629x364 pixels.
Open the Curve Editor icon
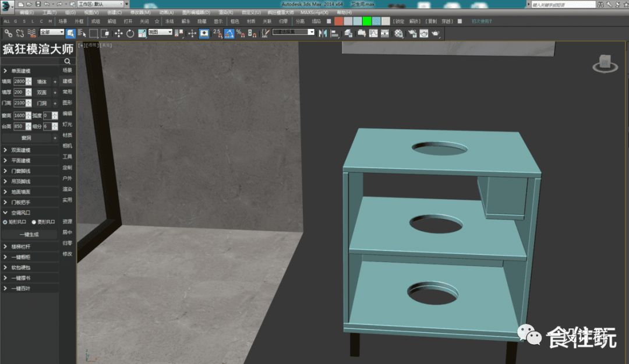373,33
